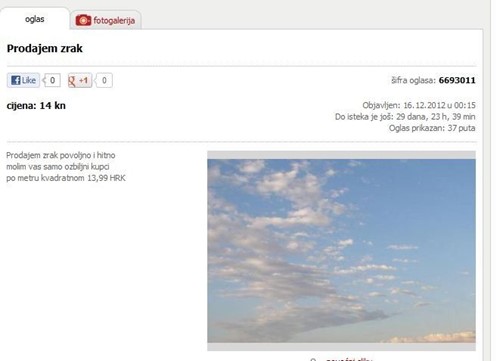Image resolution: width=500 pixels, height=361 pixels.
Task: Switch to the oglas tab
Action: tap(35, 19)
